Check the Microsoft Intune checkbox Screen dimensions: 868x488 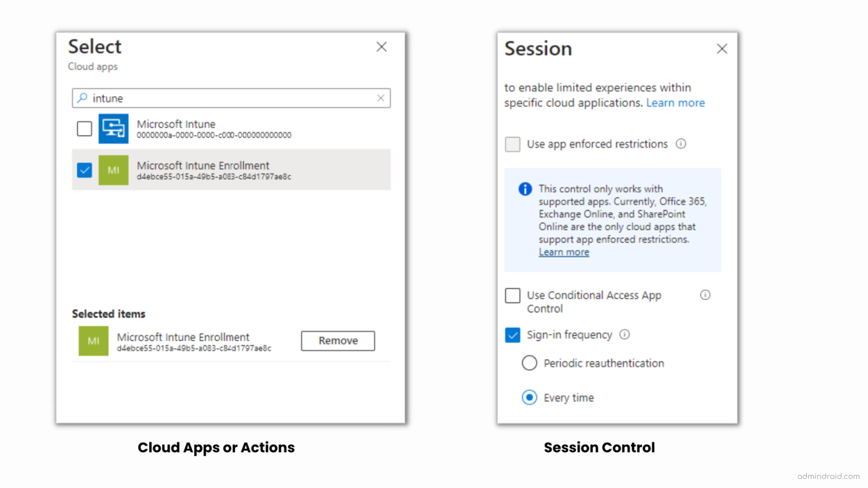84,128
